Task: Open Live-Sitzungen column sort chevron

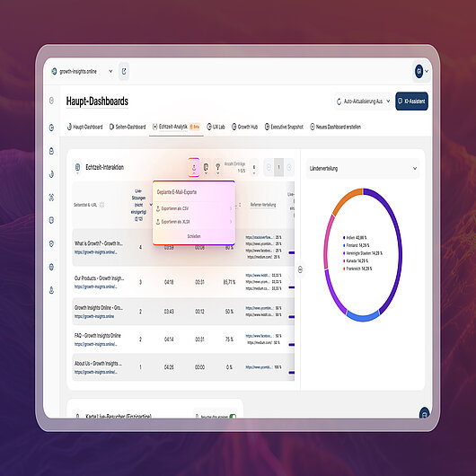Action: [x=151, y=205]
